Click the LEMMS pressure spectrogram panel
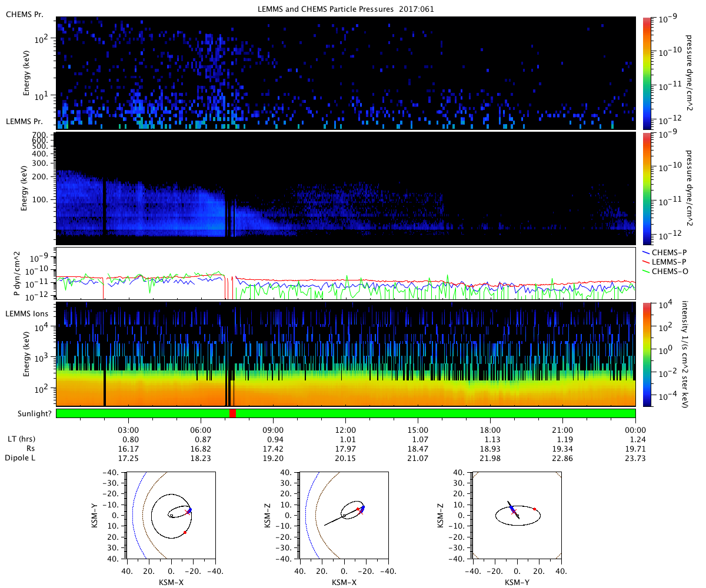Viewport: 706px width, 588px height. click(346, 188)
